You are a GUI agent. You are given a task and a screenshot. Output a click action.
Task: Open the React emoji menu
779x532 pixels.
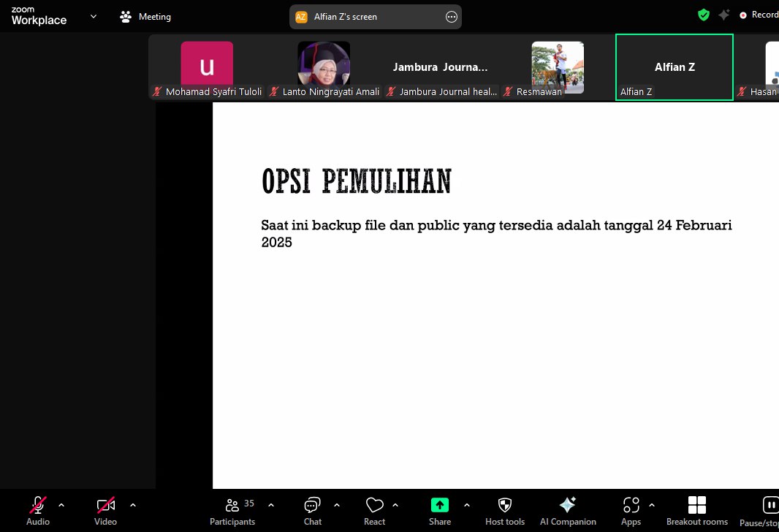tap(375, 511)
